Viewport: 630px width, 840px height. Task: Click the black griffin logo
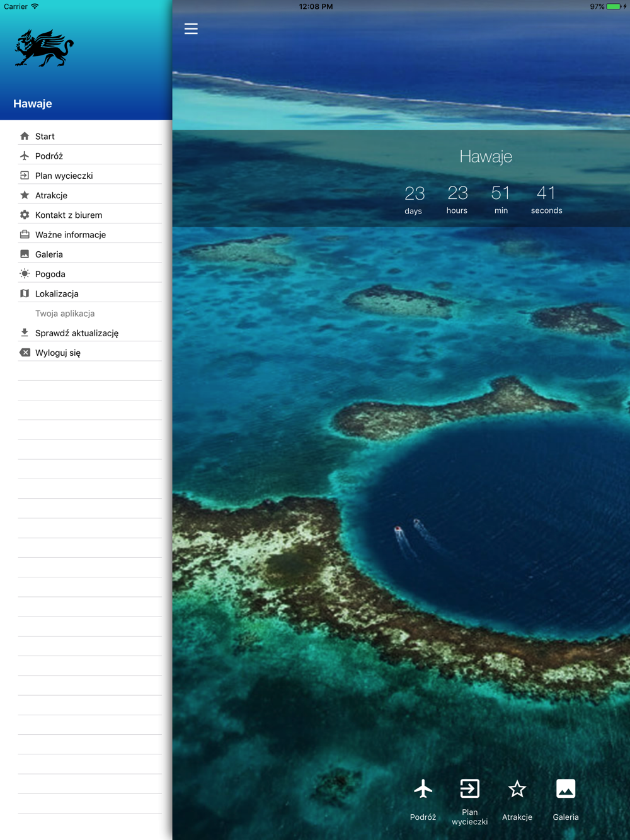(x=44, y=48)
